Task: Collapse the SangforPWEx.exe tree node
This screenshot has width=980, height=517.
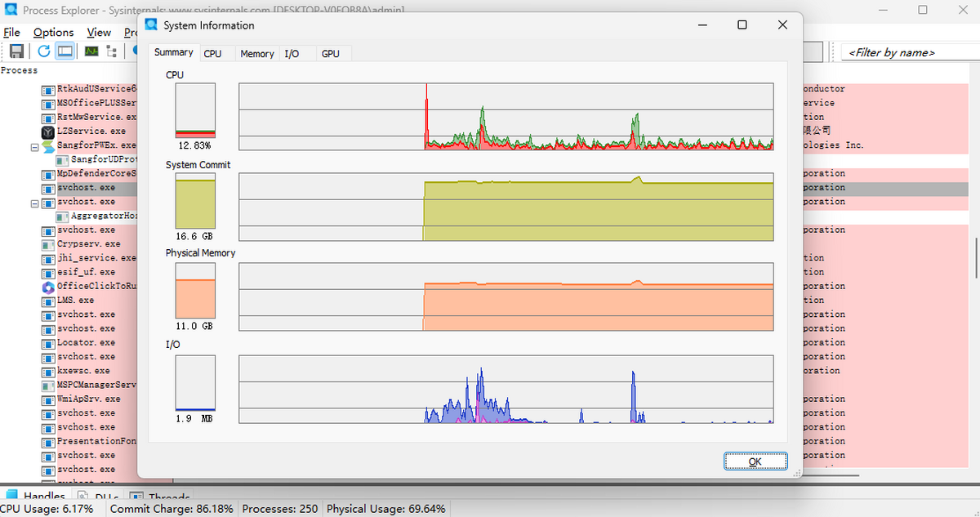Action: coord(34,146)
